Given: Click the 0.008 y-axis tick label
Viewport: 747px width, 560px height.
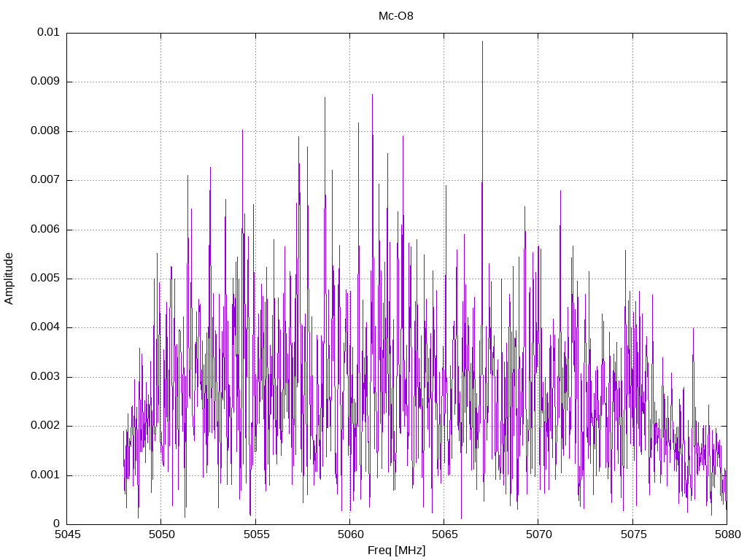Looking at the screenshot, I should pos(45,131).
